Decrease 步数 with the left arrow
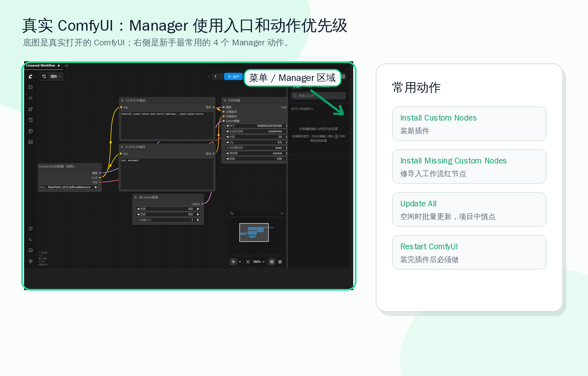 227,137
